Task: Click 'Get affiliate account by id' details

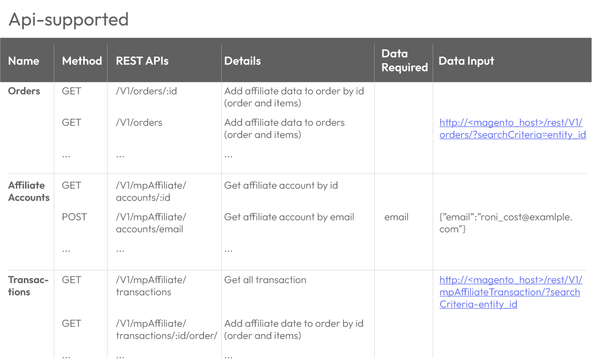Action: click(x=281, y=185)
